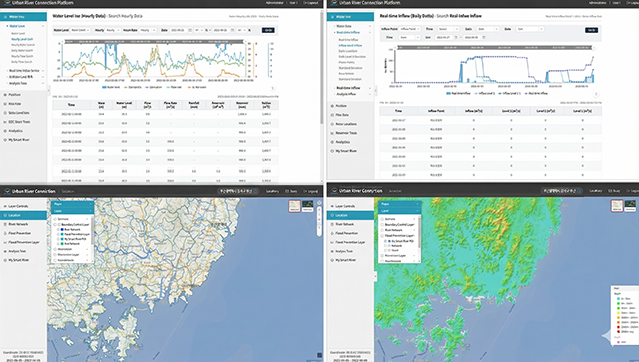Open Analytics in the Real-time Inflow window sidebar
This screenshot has height=362, width=639.
(x=343, y=142)
